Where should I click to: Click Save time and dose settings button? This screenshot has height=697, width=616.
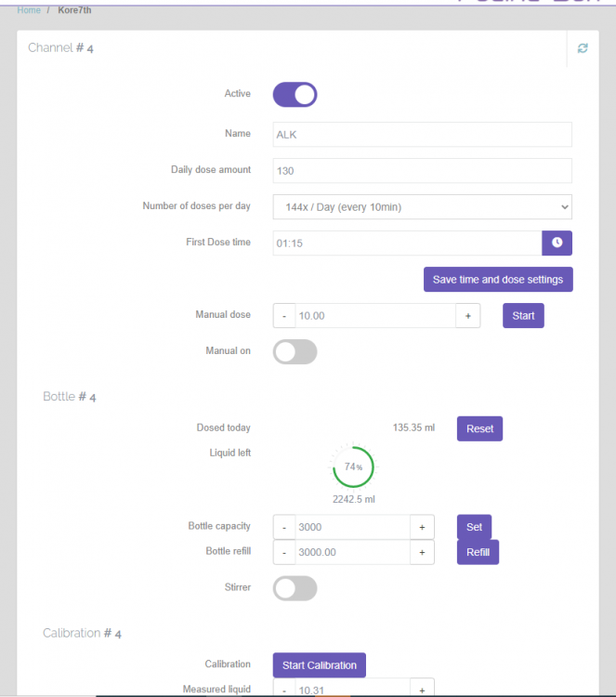498,280
